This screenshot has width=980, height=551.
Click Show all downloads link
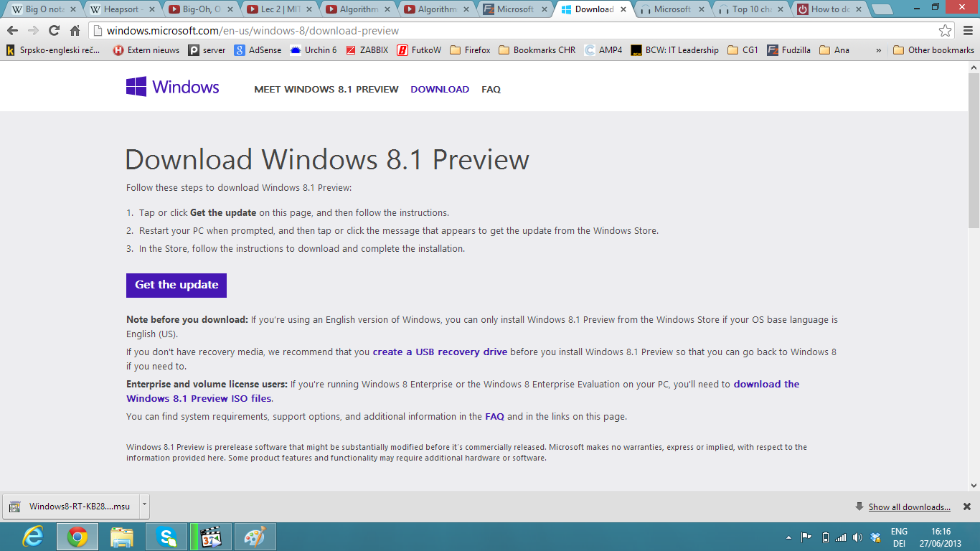[x=909, y=507]
